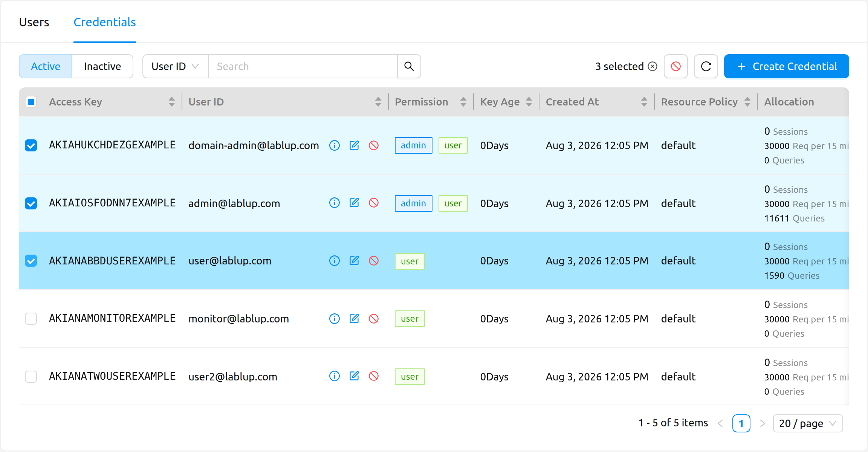Click access key AKIANATWOUSEREXAMPLE
This screenshot has width=868, height=452.
(x=112, y=376)
